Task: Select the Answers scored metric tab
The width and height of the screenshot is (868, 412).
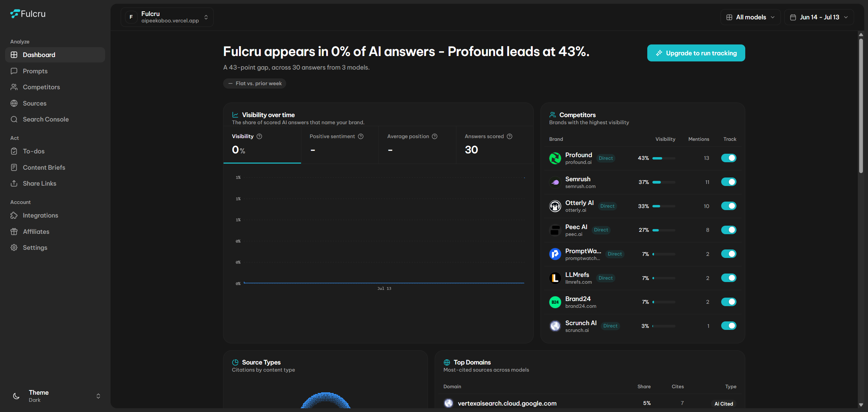Action: [x=495, y=145]
